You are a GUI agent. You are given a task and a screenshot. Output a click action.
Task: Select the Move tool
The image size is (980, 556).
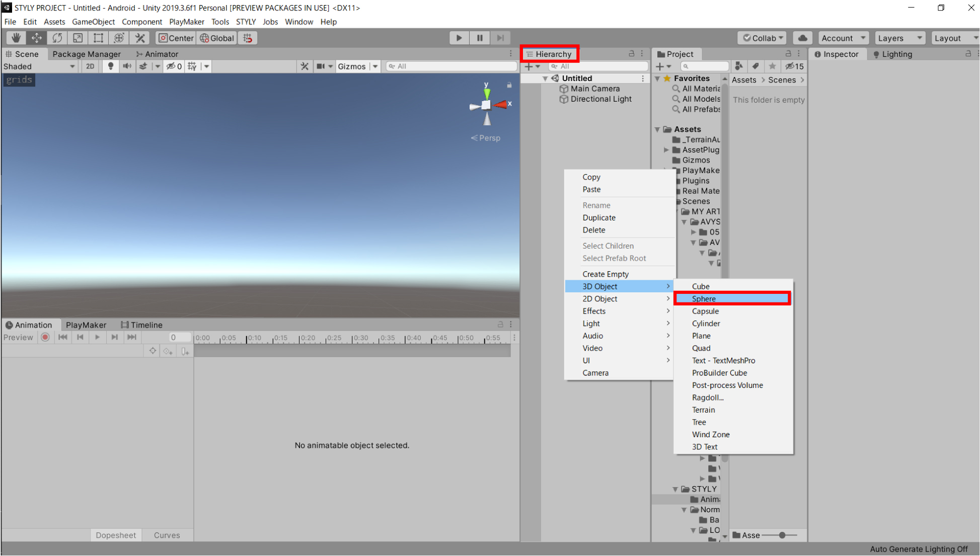tap(37, 38)
